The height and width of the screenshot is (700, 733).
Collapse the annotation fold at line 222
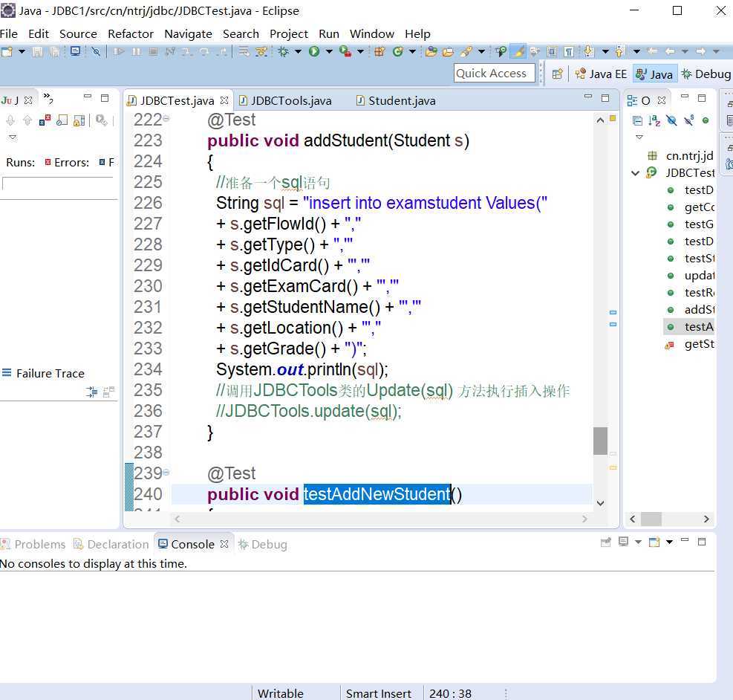click(x=166, y=119)
